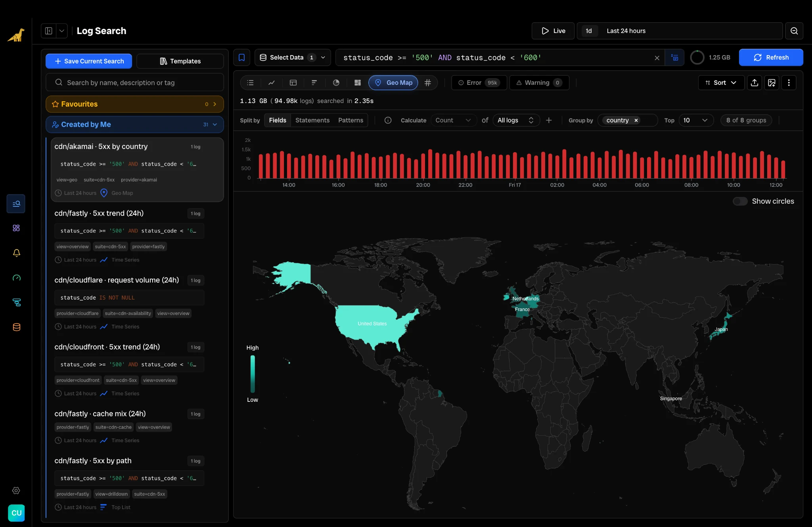Expand the Top 10 dropdown

point(696,120)
